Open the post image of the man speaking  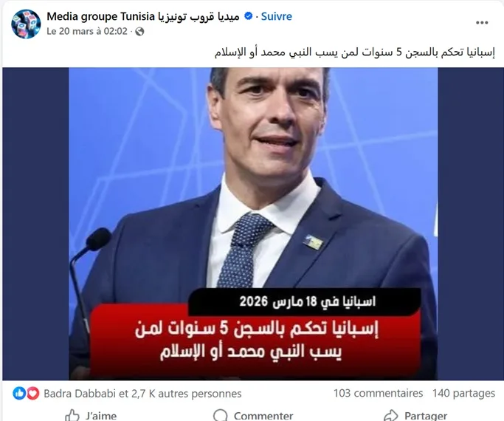(253, 224)
